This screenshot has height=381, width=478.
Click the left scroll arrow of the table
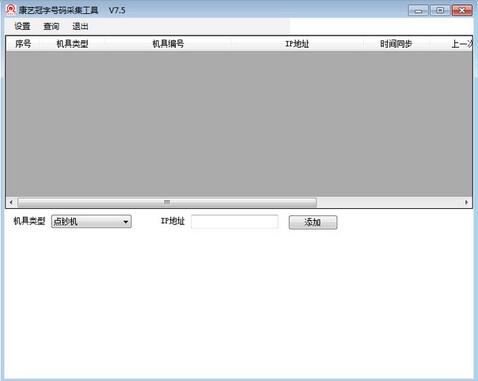pos(11,202)
